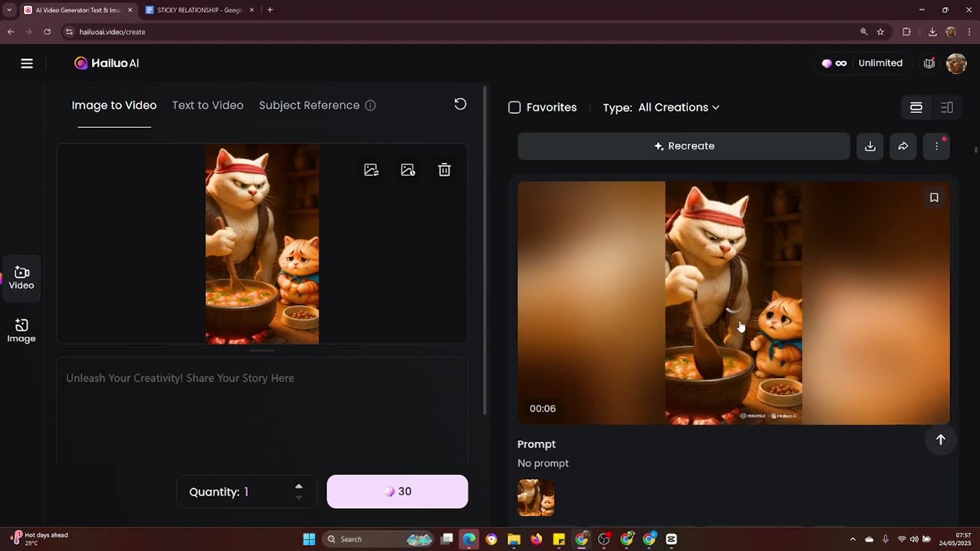The height and width of the screenshot is (551, 980).
Task: Click the Unlimited plan button
Action: tap(880, 64)
